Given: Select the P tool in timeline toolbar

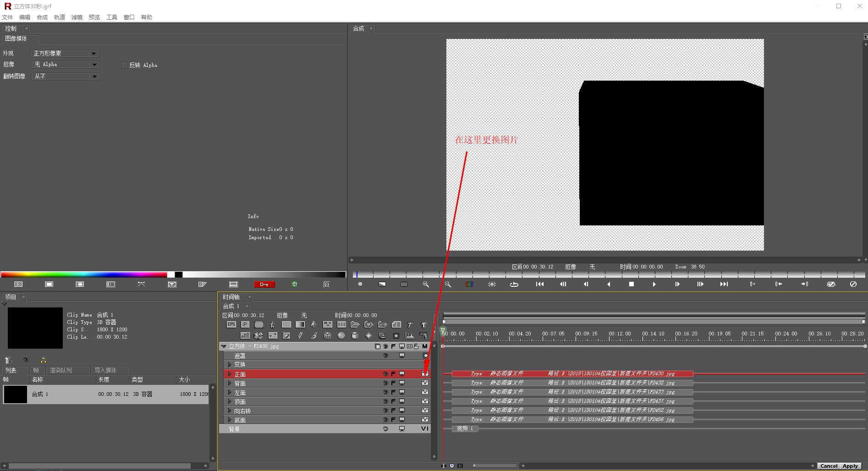Looking at the screenshot, I should 245,324.
